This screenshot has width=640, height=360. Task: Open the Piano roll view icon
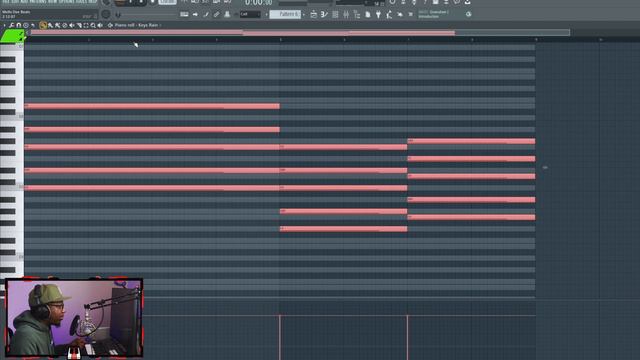tap(324, 14)
